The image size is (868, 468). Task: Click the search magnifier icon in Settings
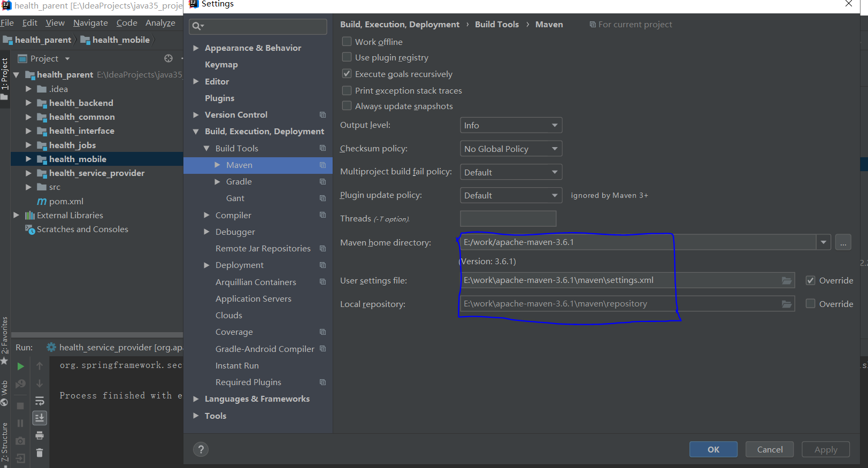click(197, 26)
